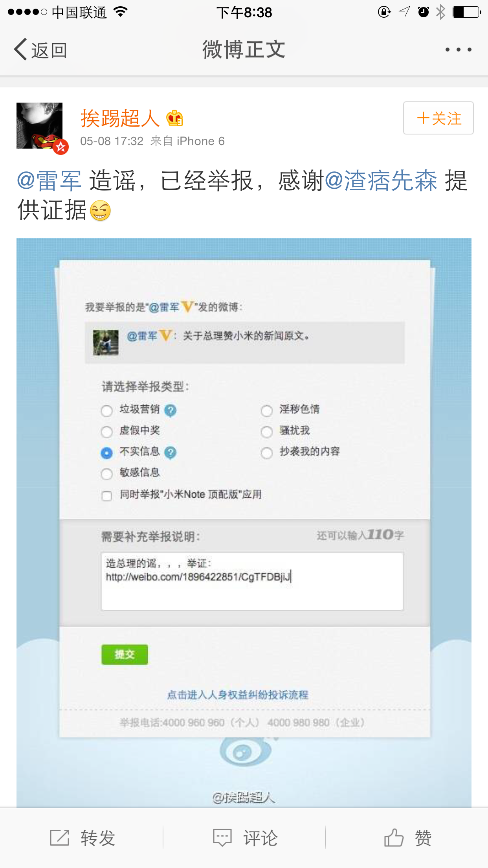This screenshot has width=488, height=868.
Task: Tap the back chevron 返回
Action: (x=40, y=50)
